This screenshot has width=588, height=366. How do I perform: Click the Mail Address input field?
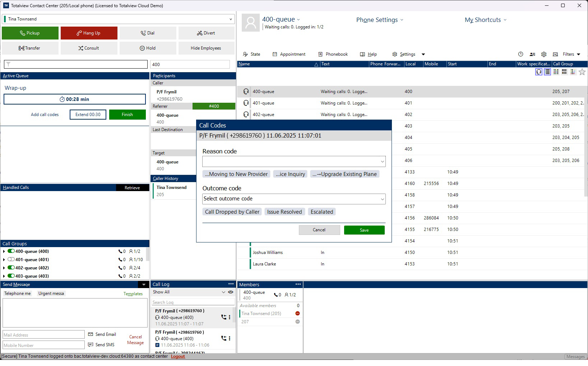pos(43,335)
